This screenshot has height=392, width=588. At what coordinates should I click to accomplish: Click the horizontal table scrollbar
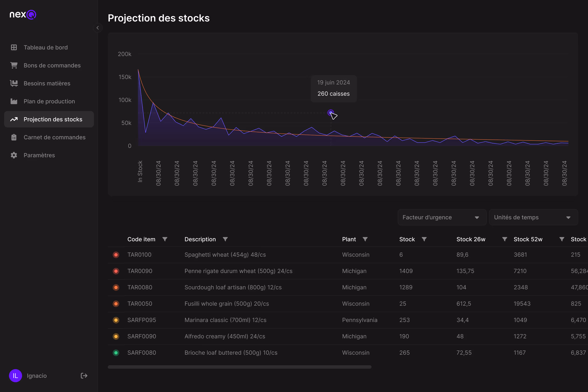239,367
